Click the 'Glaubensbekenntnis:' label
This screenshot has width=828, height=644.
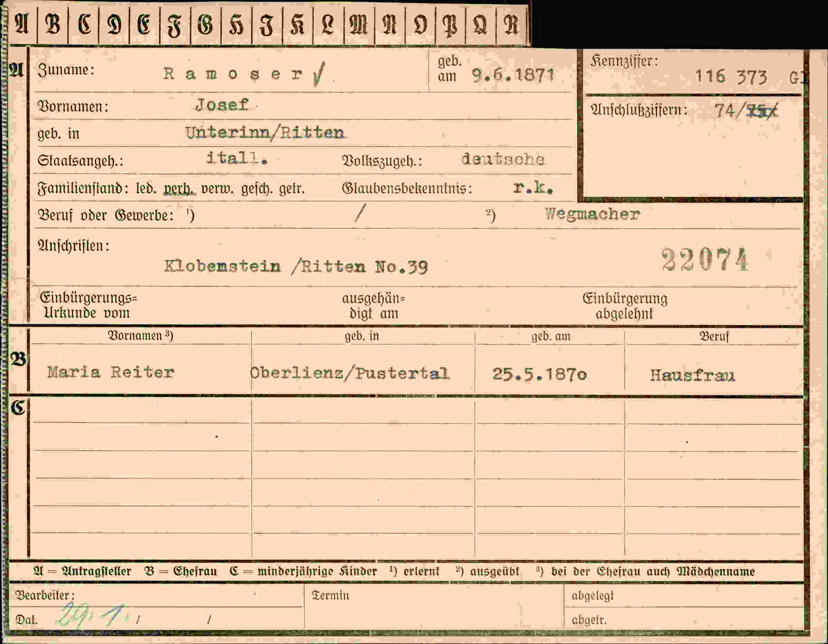pyautogui.click(x=407, y=188)
